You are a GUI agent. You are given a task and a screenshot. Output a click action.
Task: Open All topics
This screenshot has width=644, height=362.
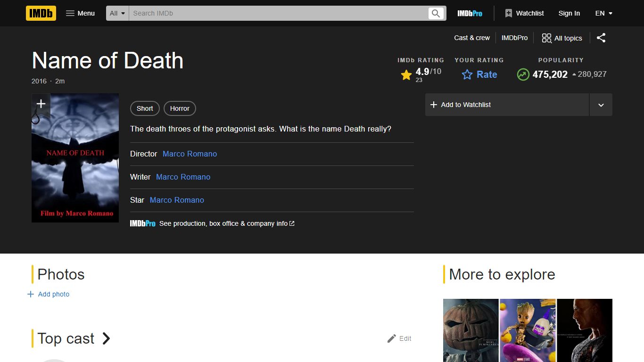pyautogui.click(x=562, y=38)
